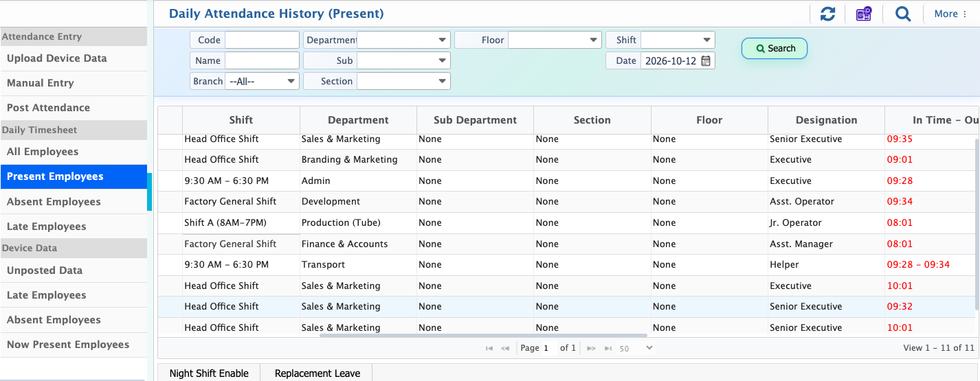Switch to Replacement Leave tab
980x381 pixels.
tap(317, 373)
